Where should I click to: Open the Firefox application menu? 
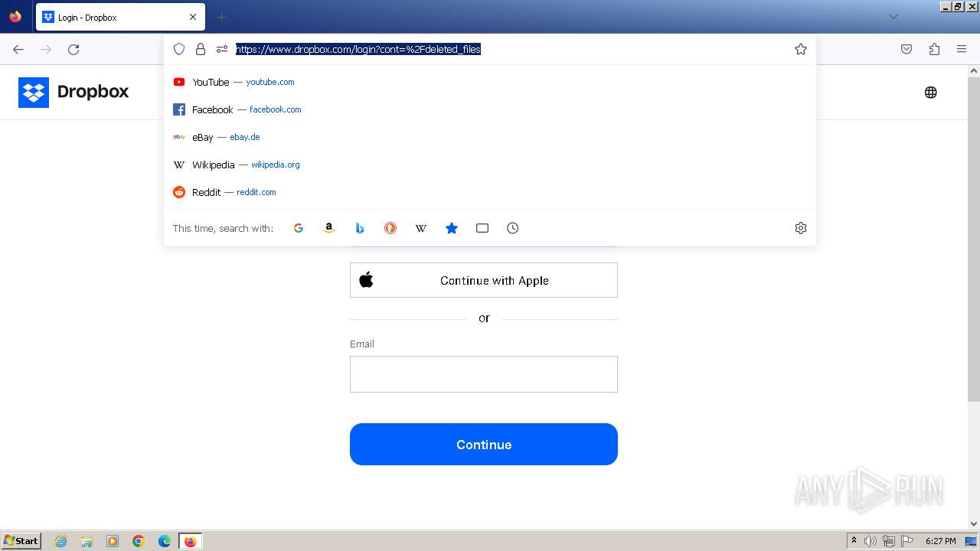pyautogui.click(x=962, y=49)
